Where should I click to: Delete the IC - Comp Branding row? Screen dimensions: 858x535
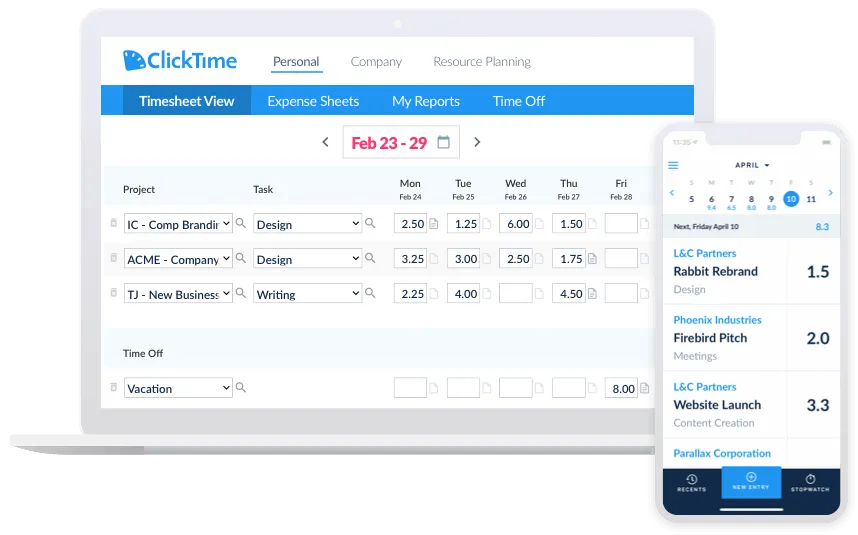click(x=114, y=223)
